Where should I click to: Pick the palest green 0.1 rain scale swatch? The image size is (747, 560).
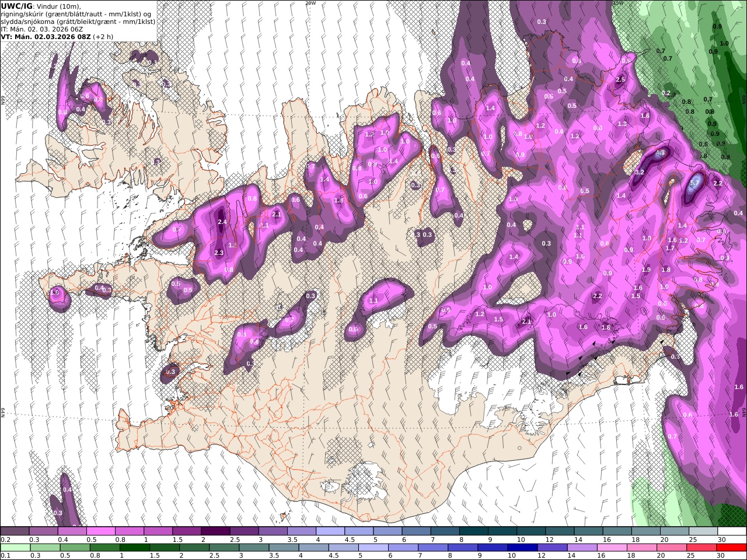(x=15, y=548)
